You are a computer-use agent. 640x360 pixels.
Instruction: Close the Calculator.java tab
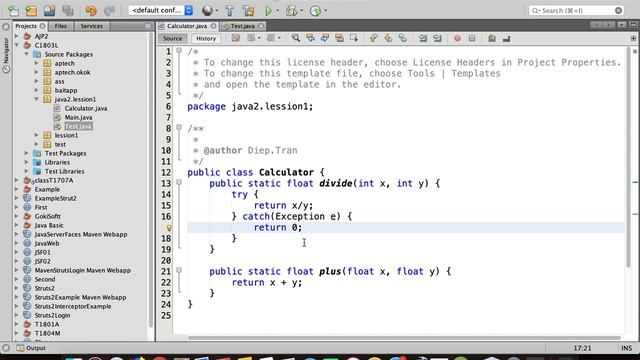[213, 26]
